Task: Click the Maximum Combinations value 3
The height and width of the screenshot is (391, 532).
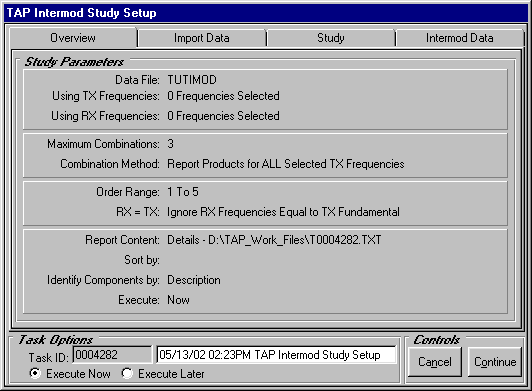Action: [x=170, y=144]
